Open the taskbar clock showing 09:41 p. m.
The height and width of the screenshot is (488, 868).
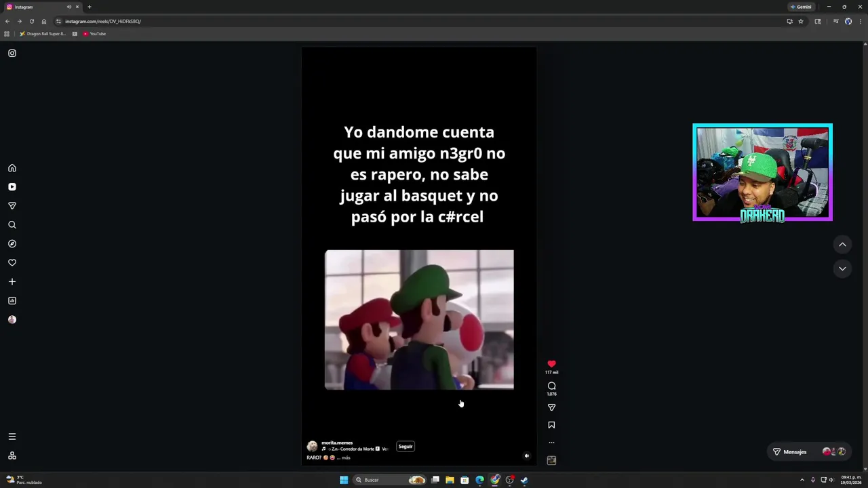click(x=852, y=480)
